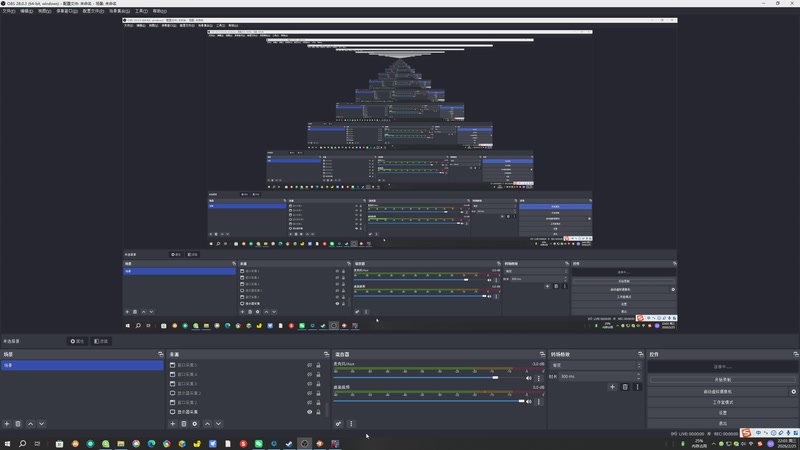The width and height of the screenshot is (800, 450).
Task: Open the transition properties three-dot menu
Action: 637,387
